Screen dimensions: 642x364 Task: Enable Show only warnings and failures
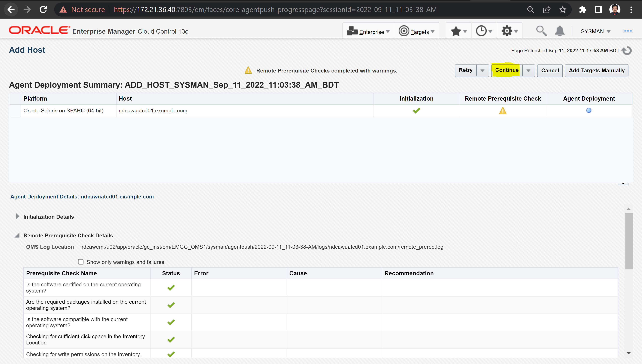(81, 262)
